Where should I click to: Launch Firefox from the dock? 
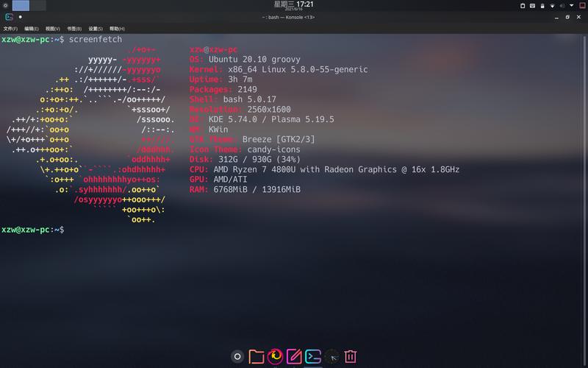[x=276, y=357]
